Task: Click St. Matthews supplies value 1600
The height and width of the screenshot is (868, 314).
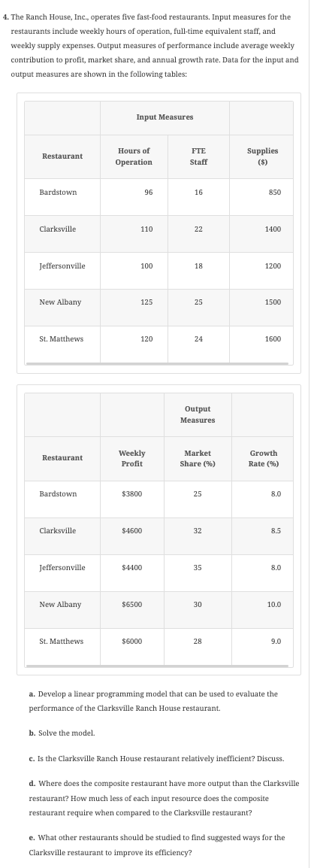Action: pos(273,338)
